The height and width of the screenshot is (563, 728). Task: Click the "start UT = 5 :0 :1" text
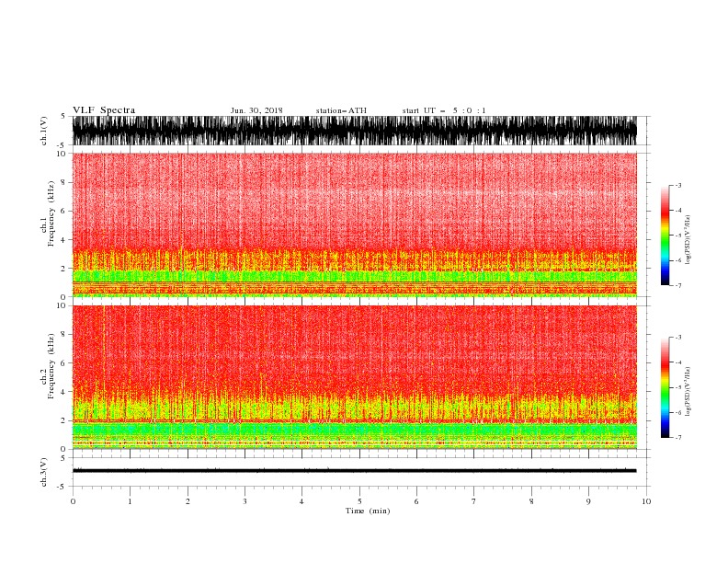point(444,110)
